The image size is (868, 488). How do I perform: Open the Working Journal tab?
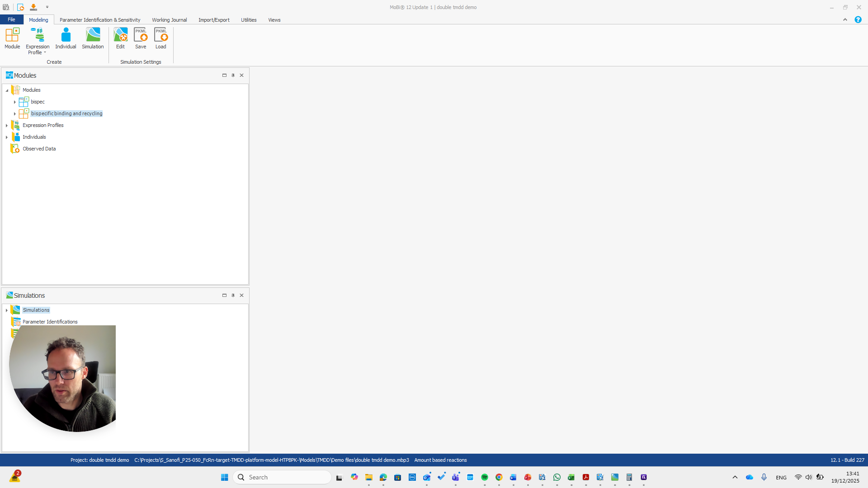click(169, 20)
